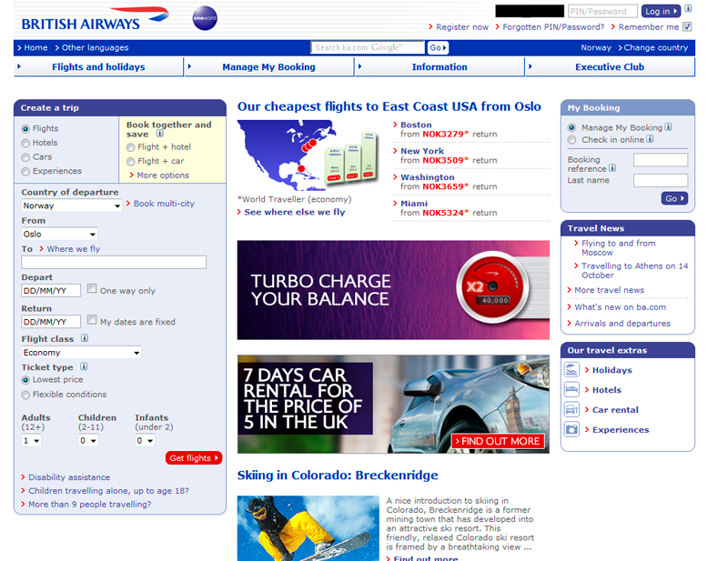The height and width of the screenshot is (561, 728).
Task: Select Flight + hotel option
Action: [x=130, y=147]
